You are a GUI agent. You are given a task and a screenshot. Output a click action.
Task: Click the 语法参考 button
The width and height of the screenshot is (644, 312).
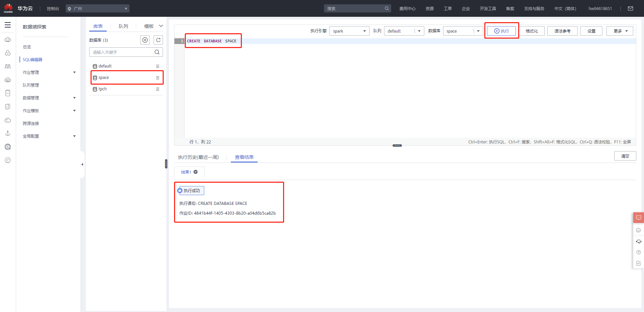pyautogui.click(x=562, y=31)
